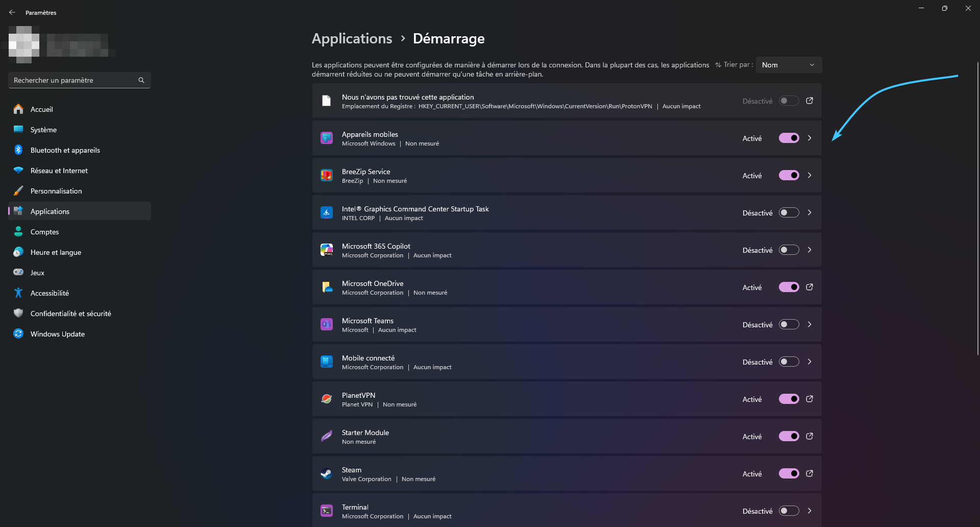
Task: Click the search magnifier icon
Action: pos(141,80)
